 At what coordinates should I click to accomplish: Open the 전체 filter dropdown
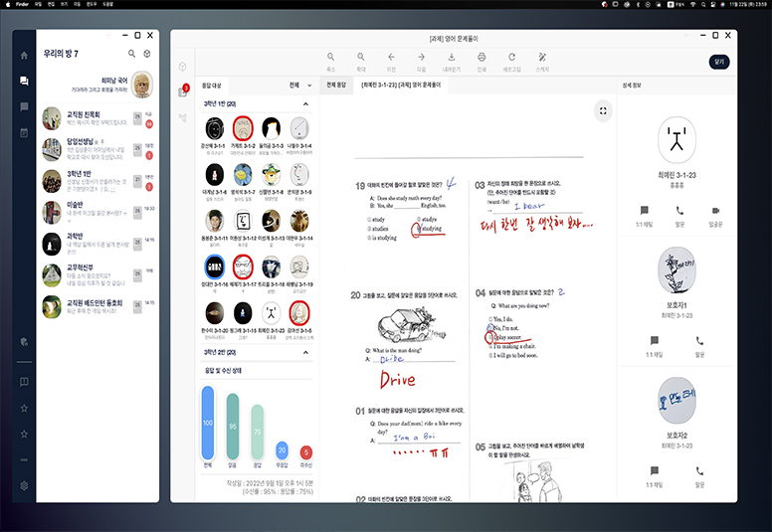pyautogui.click(x=299, y=86)
